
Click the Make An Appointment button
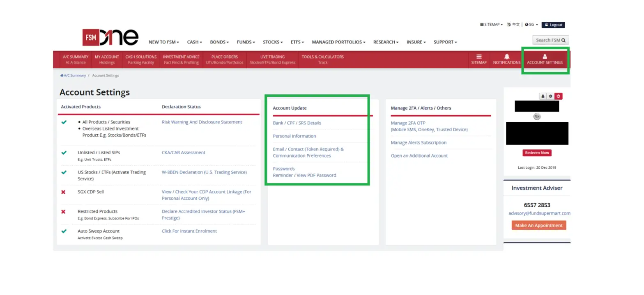click(539, 225)
